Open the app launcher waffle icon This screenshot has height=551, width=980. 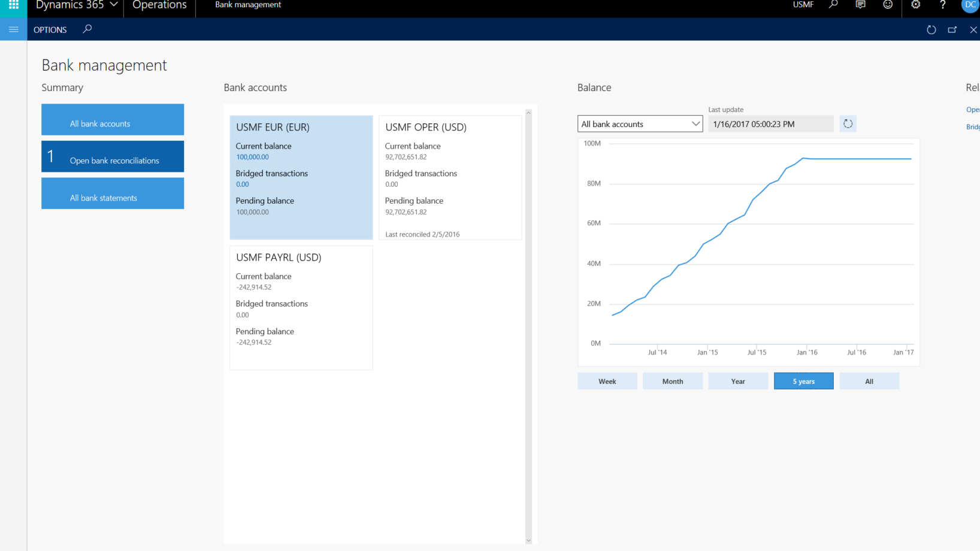[13, 5]
